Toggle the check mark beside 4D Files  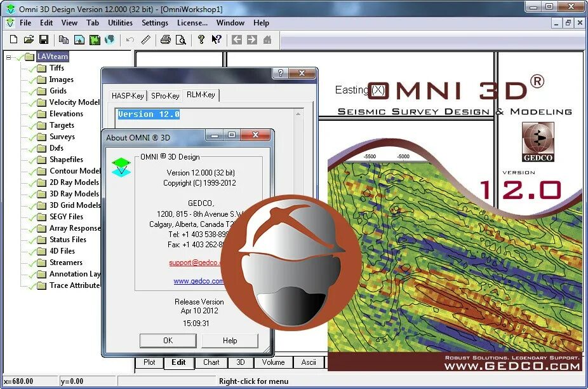[x=32, y=252]
